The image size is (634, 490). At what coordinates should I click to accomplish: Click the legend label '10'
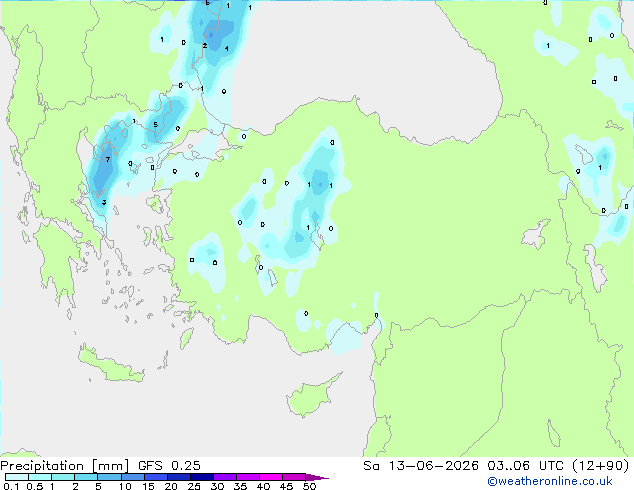coord(125,486)
